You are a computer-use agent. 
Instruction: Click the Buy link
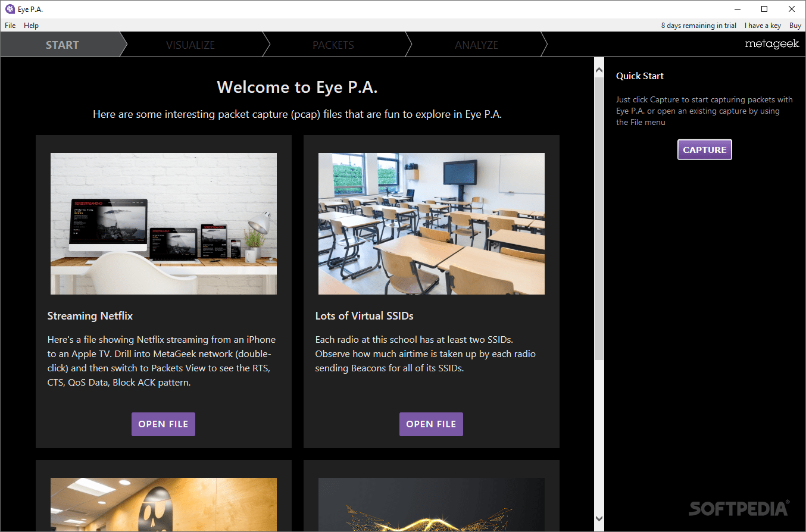(795, 26)
